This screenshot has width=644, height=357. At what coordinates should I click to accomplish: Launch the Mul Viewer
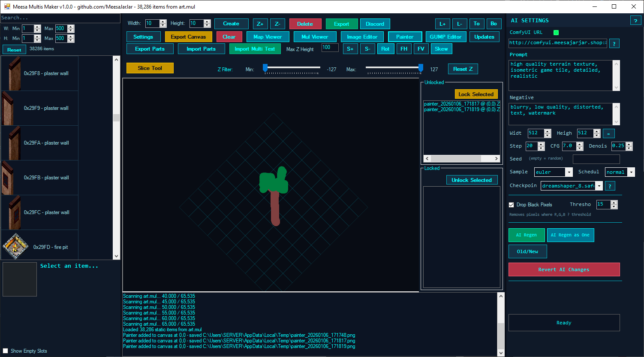point(315,37)
